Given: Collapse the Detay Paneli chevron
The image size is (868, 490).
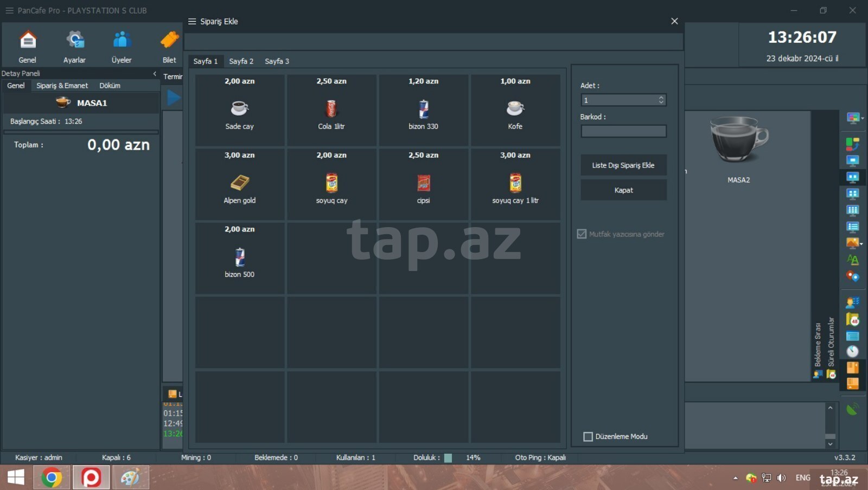Looking at the screenshot, I should [155, 73].
